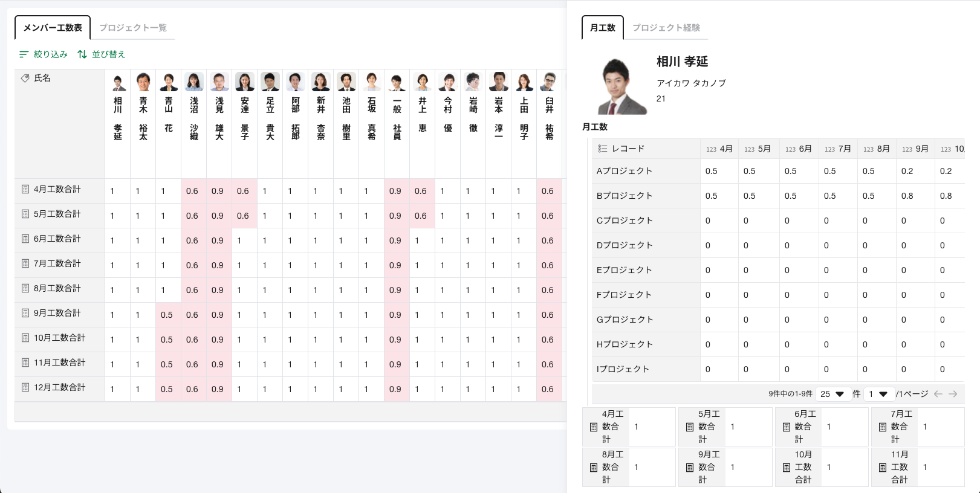Switch to the プロジェクト一覧 tab
This screenshot has height=493, width=980.
coord(133,28)
